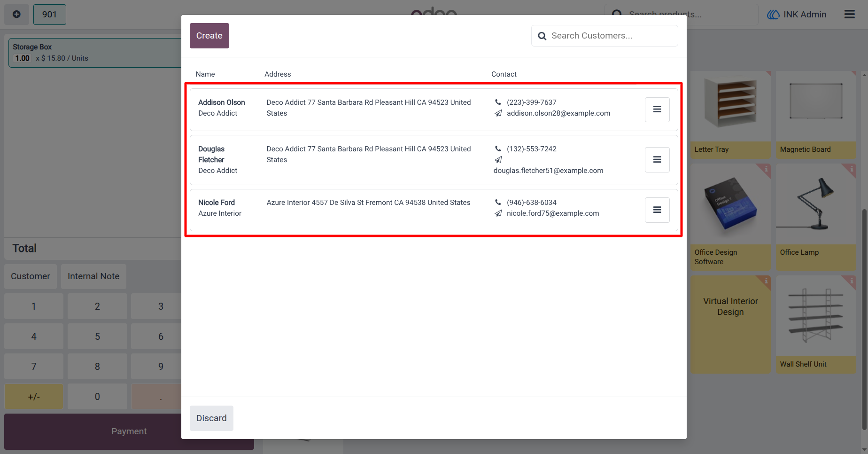Click the Payment button
Screen dimensions: 868x454
[x=129, y=431]
